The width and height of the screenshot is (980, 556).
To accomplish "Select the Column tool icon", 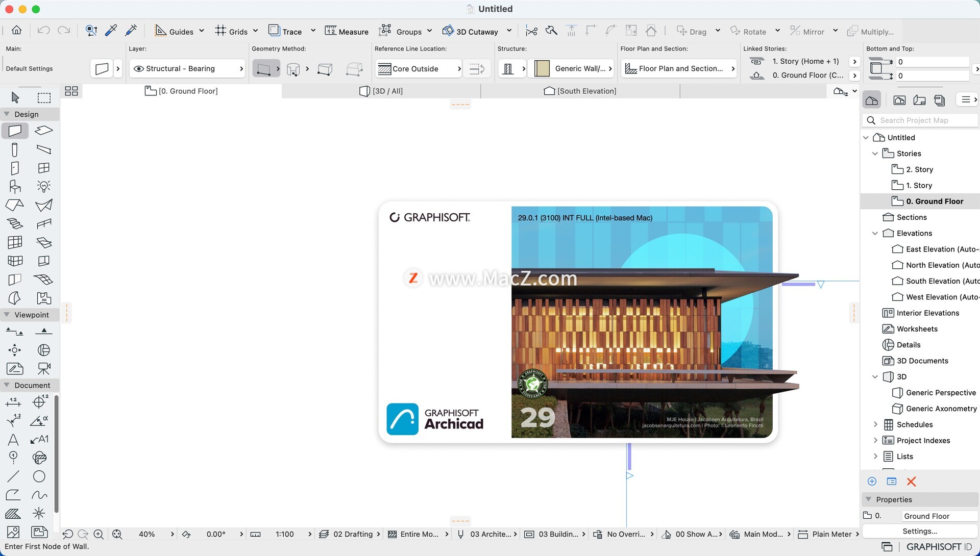I will coord(15,149).
